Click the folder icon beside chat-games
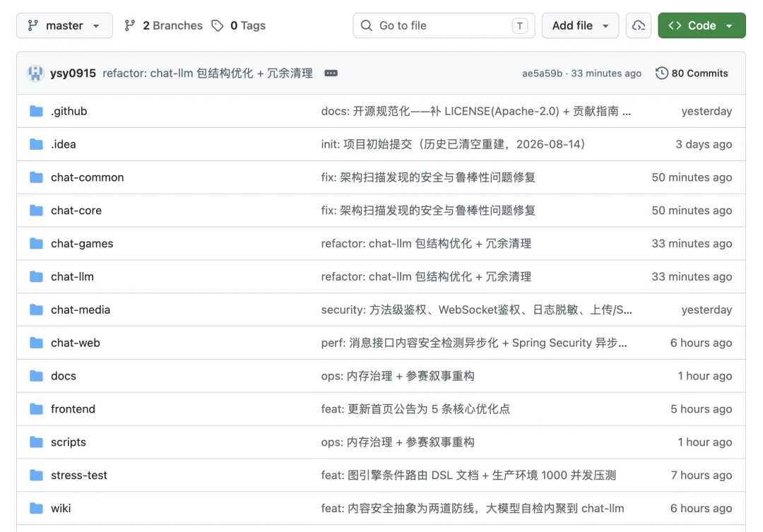 click(36, 243)
